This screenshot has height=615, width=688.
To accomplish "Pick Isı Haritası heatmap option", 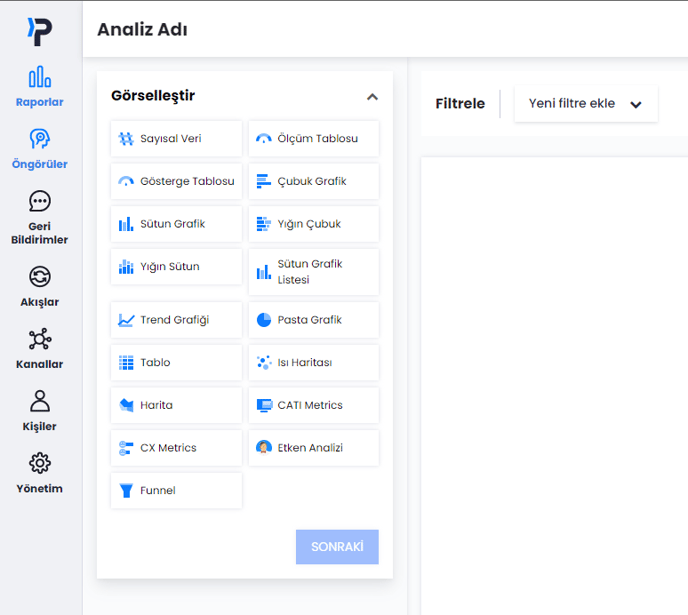I will pos(313,363).
